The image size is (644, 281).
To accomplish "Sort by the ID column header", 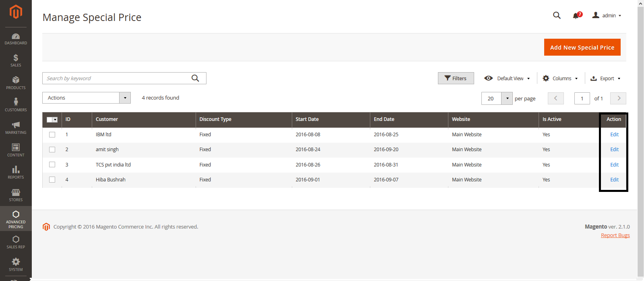I will click(76, 119).
